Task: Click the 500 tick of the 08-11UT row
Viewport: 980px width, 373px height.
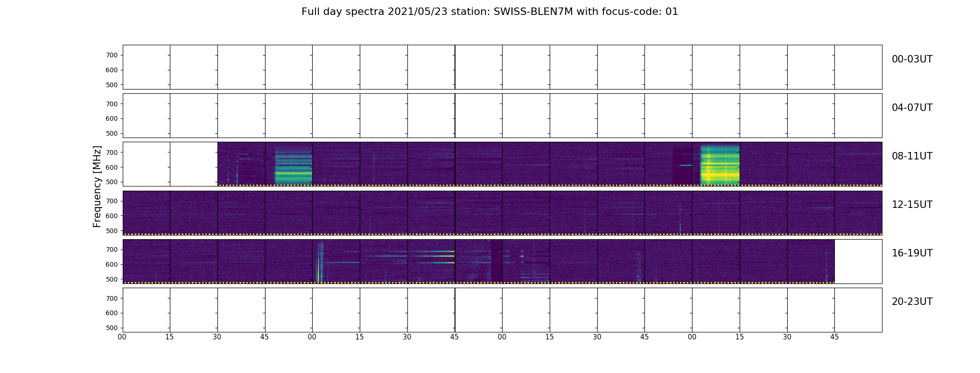Action: 112,182
